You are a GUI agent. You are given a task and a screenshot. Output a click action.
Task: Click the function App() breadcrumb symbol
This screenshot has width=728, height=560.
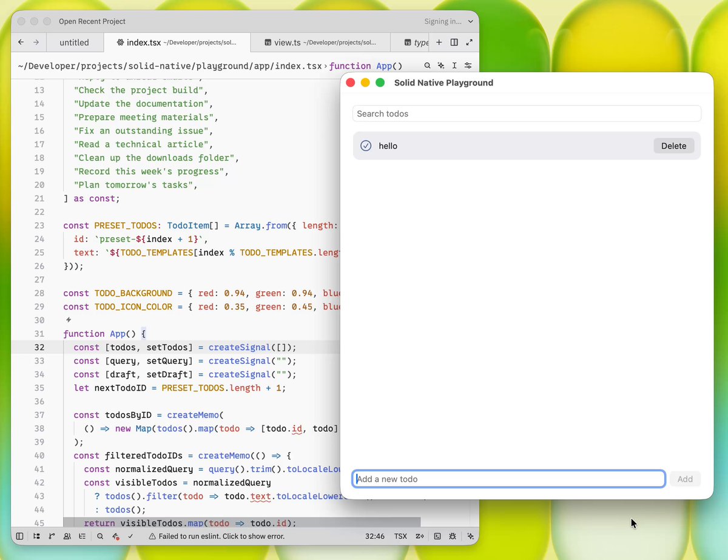(x=366, y=66)
